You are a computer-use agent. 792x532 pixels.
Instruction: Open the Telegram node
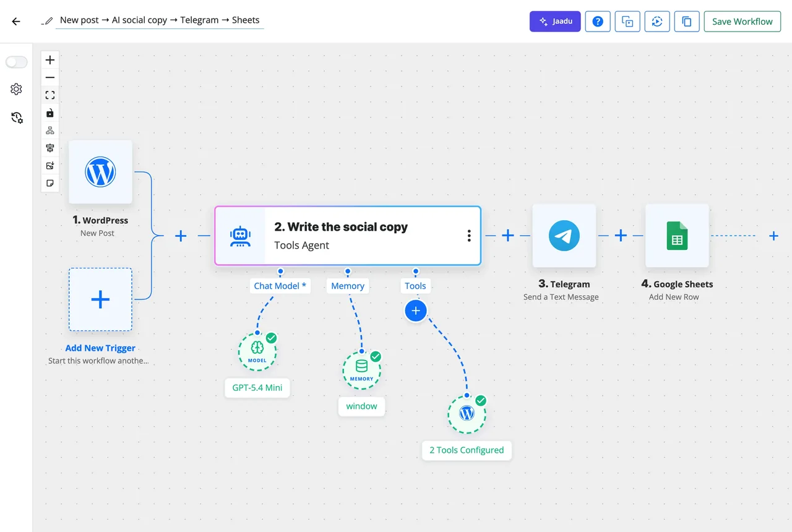(564, 236)
